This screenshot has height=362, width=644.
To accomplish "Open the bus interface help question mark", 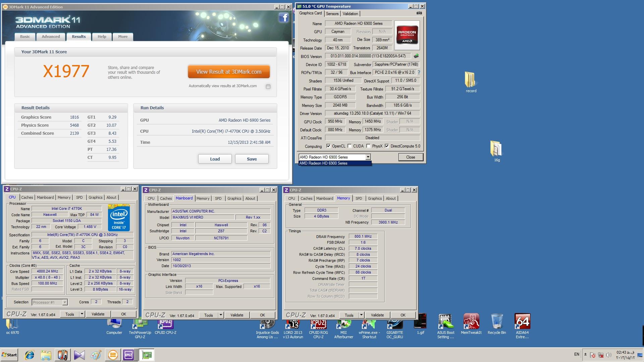I will (x=419, y=72).
